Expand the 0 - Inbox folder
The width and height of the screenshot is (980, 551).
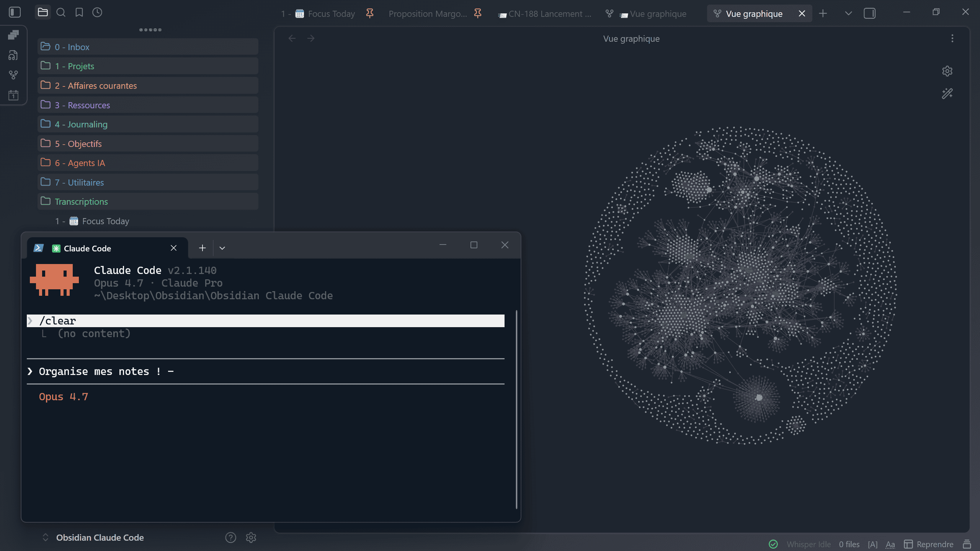(x=148, y=47)
